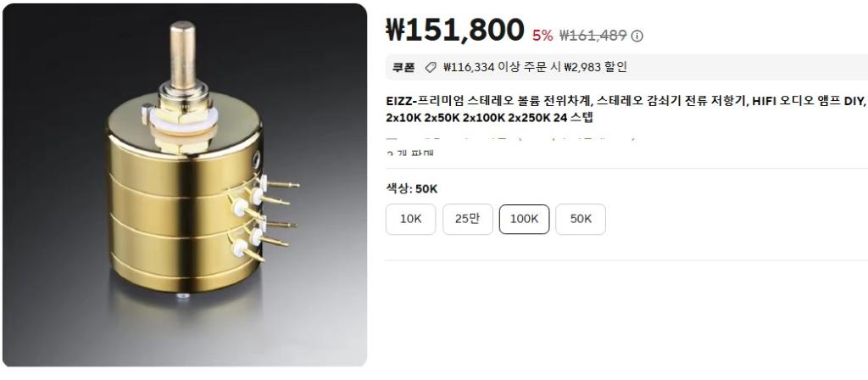868x380 pixels.
Task: Select the 100K option
Action: [524, 220]
